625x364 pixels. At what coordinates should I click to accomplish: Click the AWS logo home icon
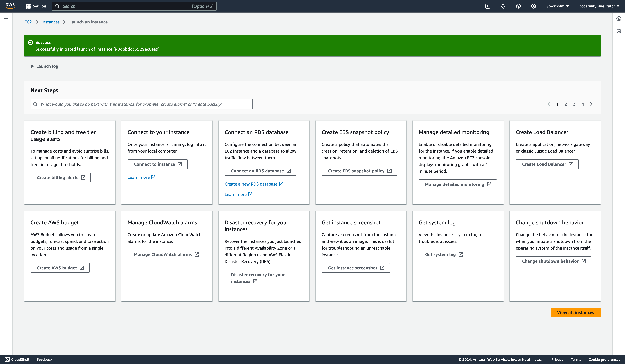click(10, 6)
